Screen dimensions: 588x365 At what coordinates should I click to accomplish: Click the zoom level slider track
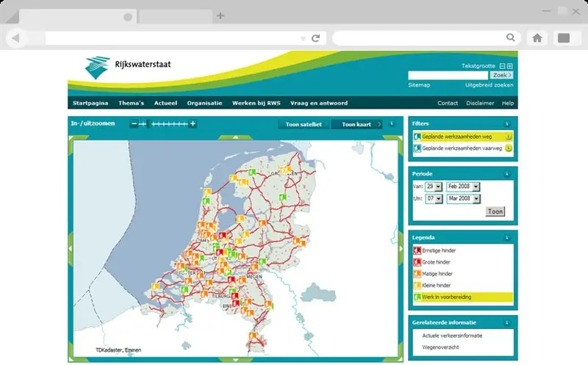tap(169, 124)
